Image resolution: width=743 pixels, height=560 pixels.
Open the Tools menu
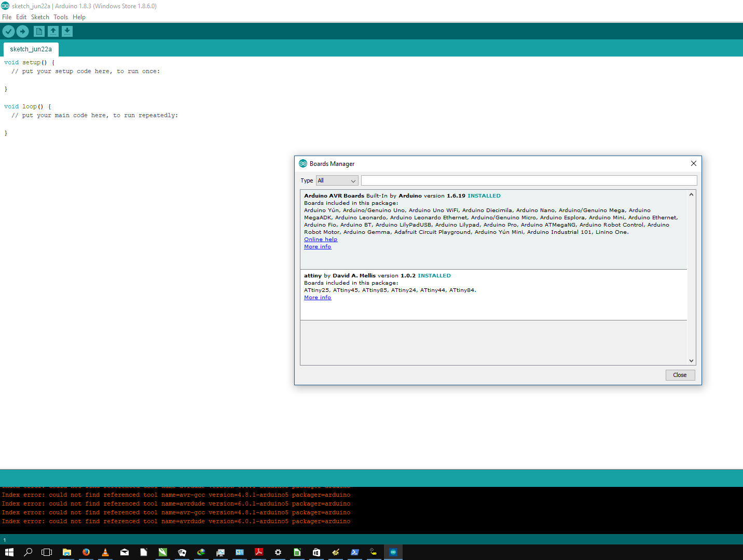[61, 17]
